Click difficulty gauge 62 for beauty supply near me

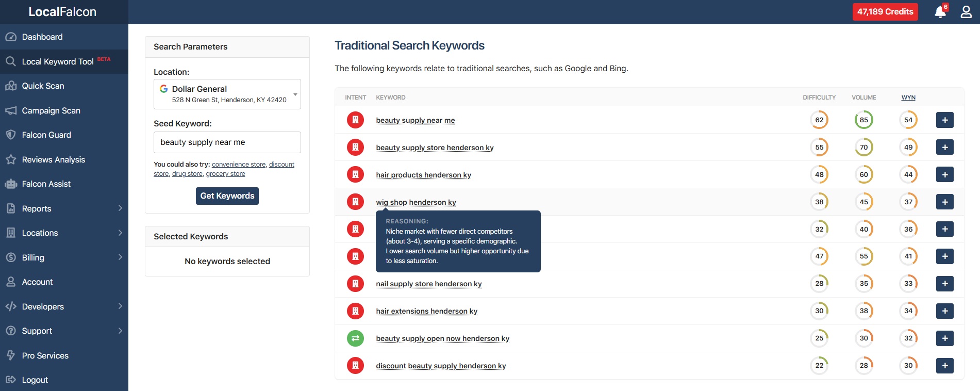coord(819,120)
